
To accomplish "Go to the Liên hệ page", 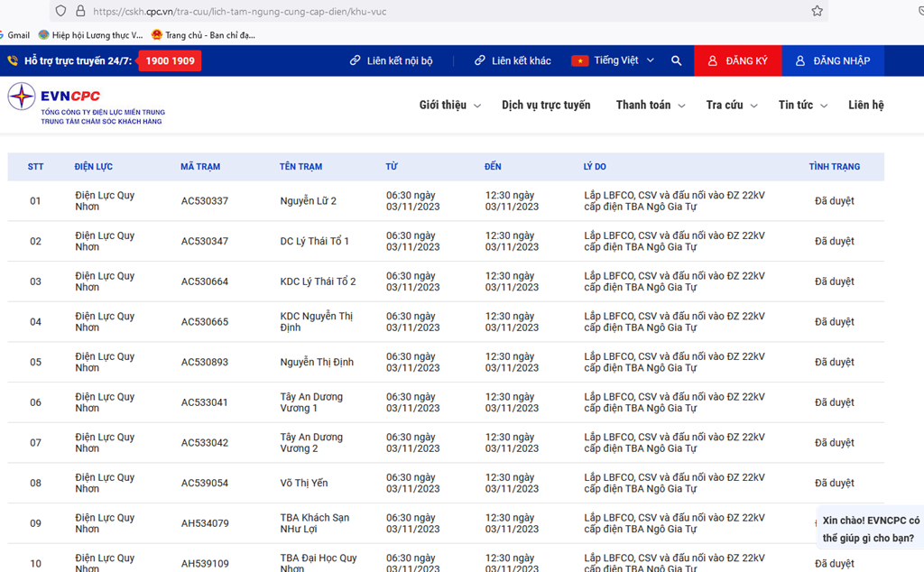I will pos(865,106).
